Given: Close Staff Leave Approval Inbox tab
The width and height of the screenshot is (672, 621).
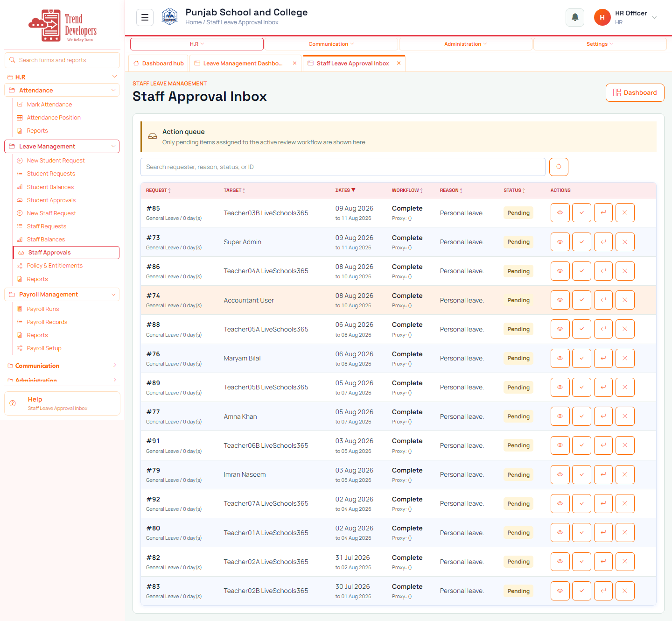Looking at the screenshot, I should pos(399,63).
